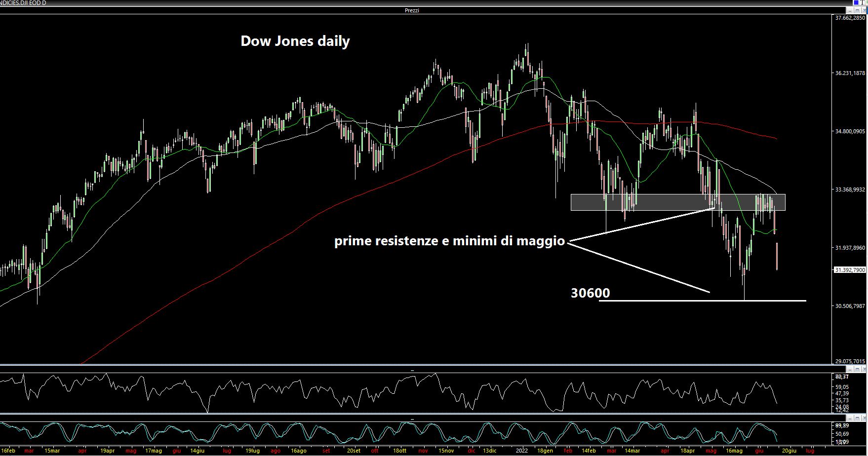Click the 15nov date label on time axis

pyautogui.click(x=446, y=451)
